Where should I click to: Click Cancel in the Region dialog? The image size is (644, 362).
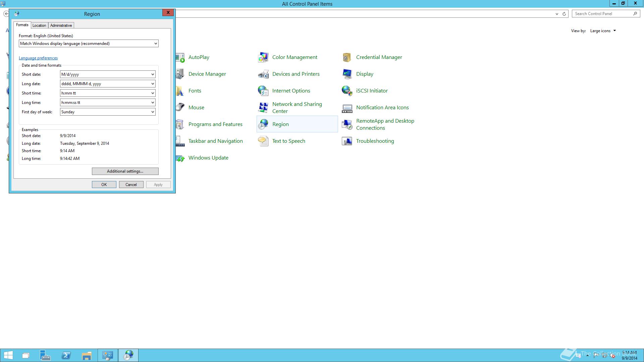click(131, 185)
